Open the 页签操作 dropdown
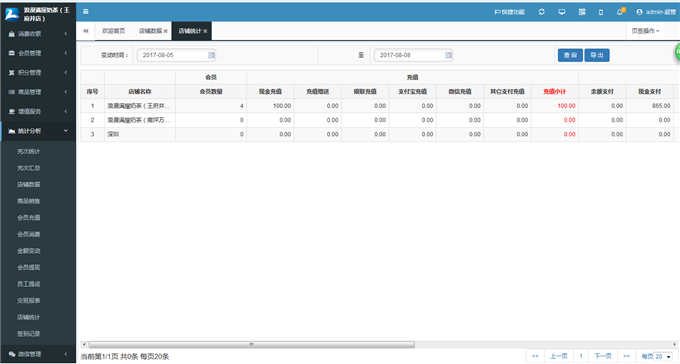Image resolution: width=680 pixels, height=364 pixels. click(645, 31)
